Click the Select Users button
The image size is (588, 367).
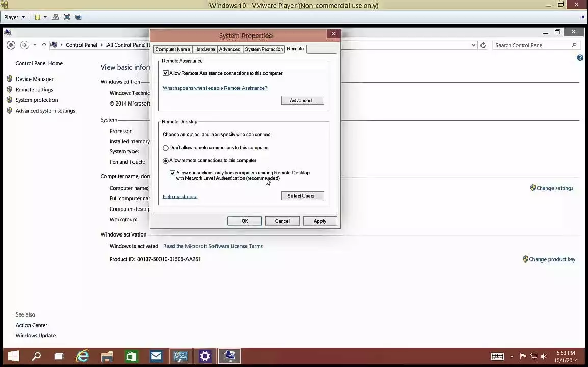click(302, 196)
